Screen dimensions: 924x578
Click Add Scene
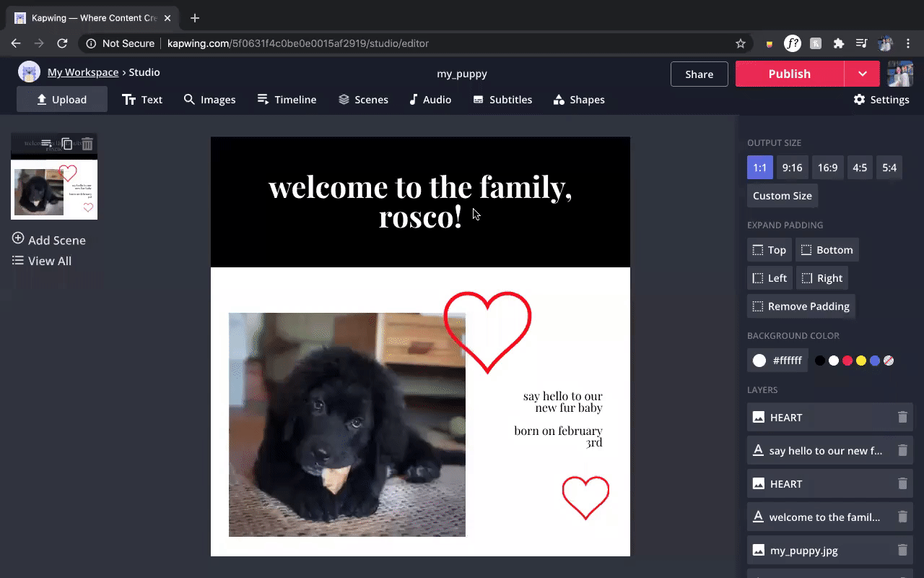click(x=48, y=240)
